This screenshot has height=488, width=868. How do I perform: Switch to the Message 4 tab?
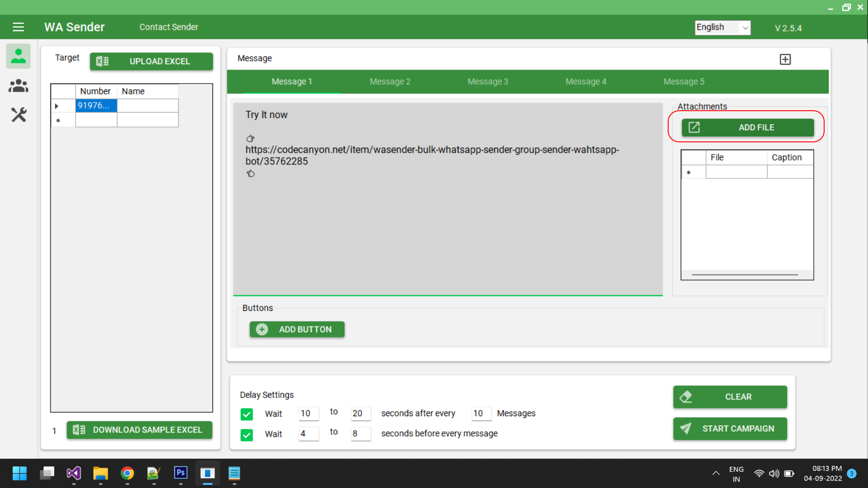[x=585, y=82]
